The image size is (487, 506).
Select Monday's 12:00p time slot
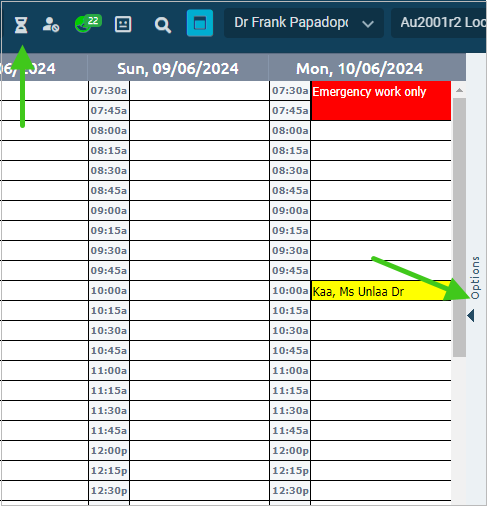tap(381, 451)
